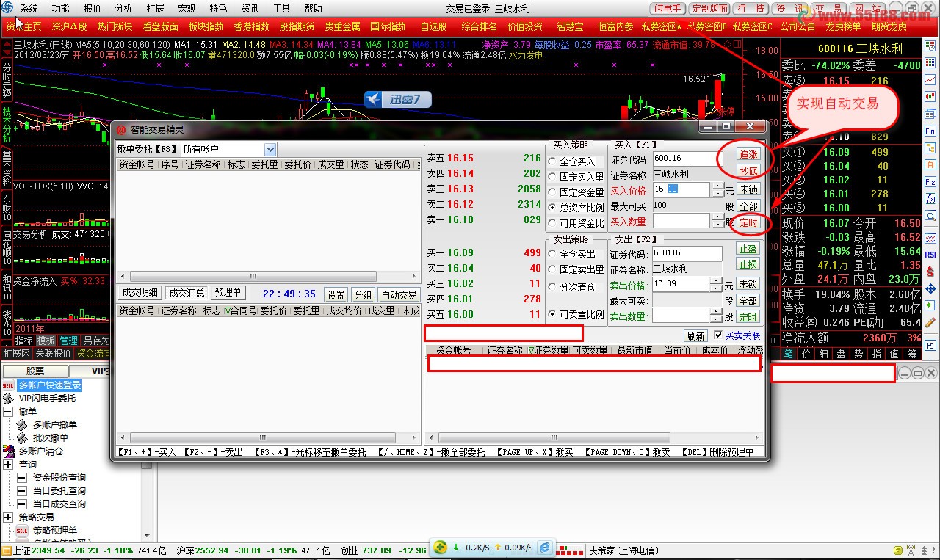
Task: Click the application logo in menu bar
Action: (x=9, y=8)
